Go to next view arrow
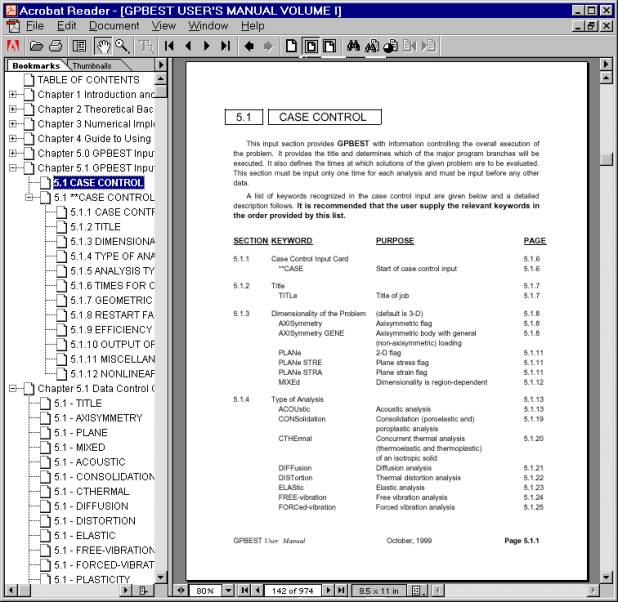The width and height of the screenshot is (618, 602). point(268,46)
